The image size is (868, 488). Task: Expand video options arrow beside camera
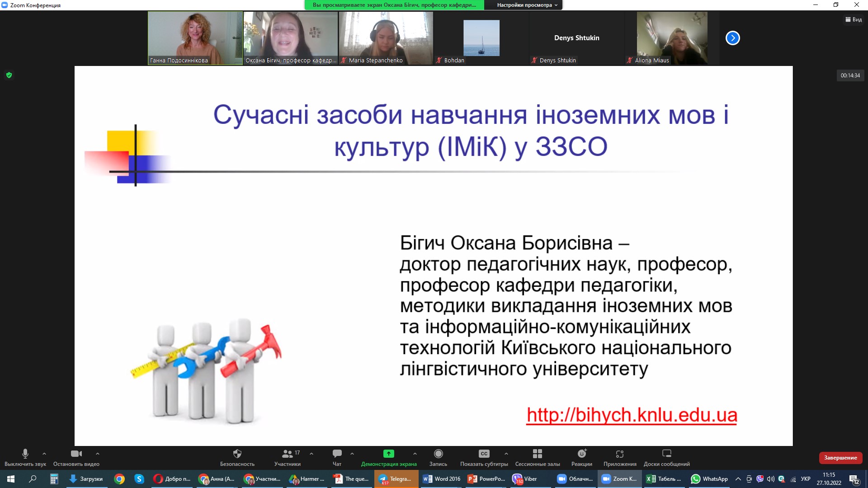pyautogui.click(x=98, y=454)
